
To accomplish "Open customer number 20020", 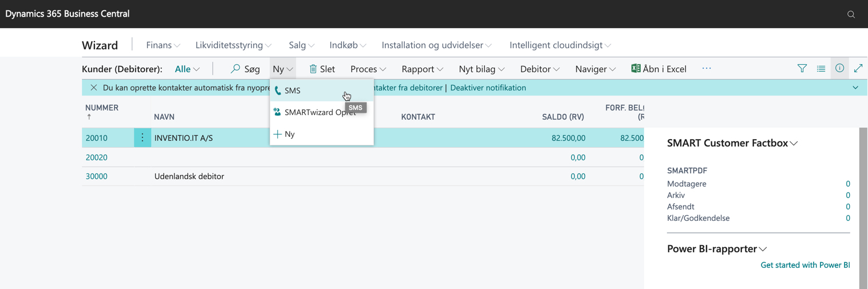I will point(97,157).
